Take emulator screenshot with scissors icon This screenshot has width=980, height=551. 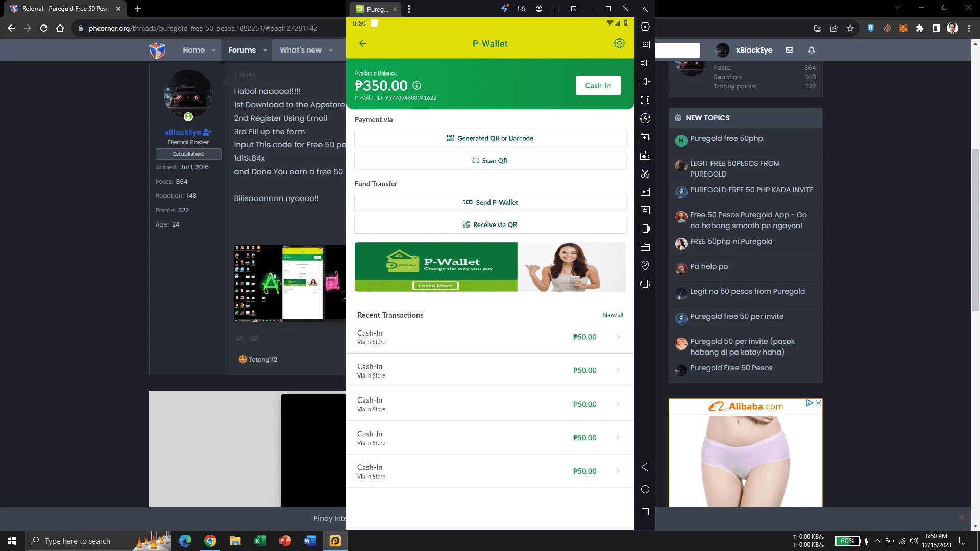tap(645, 173)
